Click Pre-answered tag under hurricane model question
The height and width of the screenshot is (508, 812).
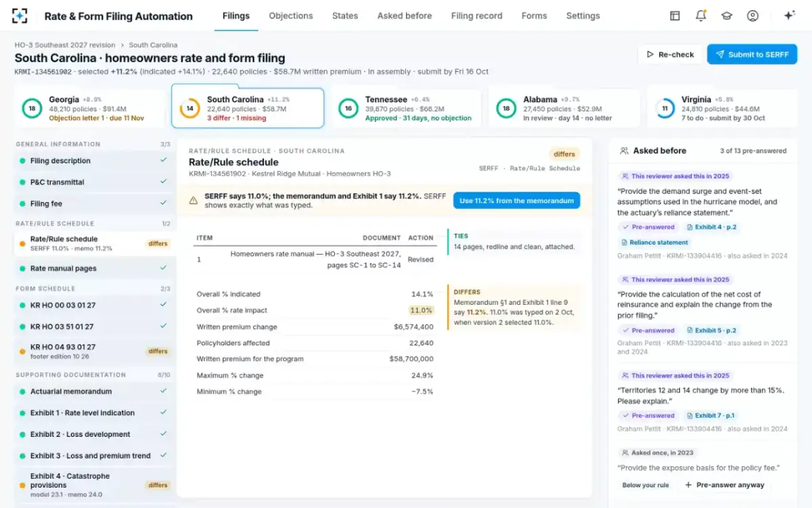coord(648,227)
